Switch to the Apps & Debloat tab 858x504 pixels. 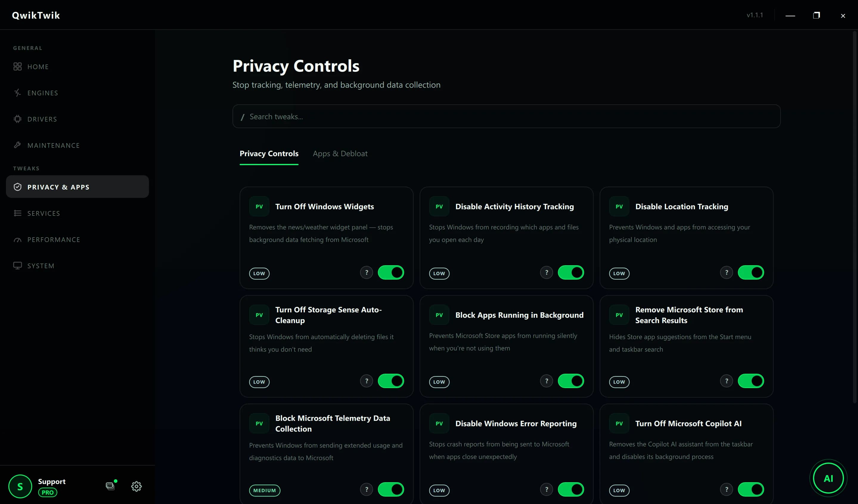tap(340, 153)
